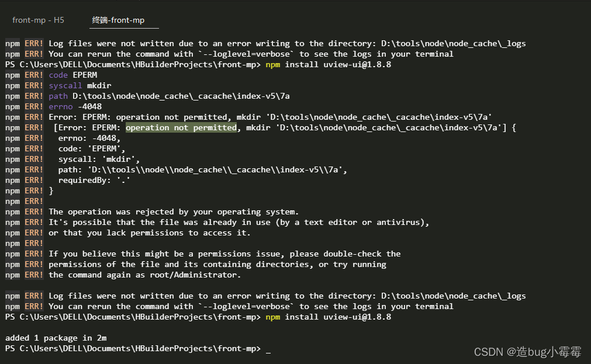
Task: Click the CSDN @造bug小霉霉 watermark
Action: (x=526, y=352)
